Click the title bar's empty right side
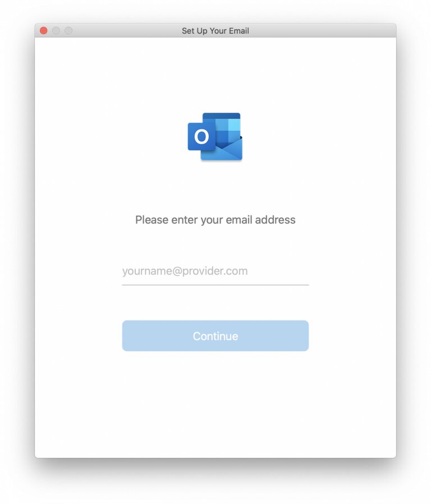Image resolution: width=431 pixels, height=504 pixels. [322, 30]
